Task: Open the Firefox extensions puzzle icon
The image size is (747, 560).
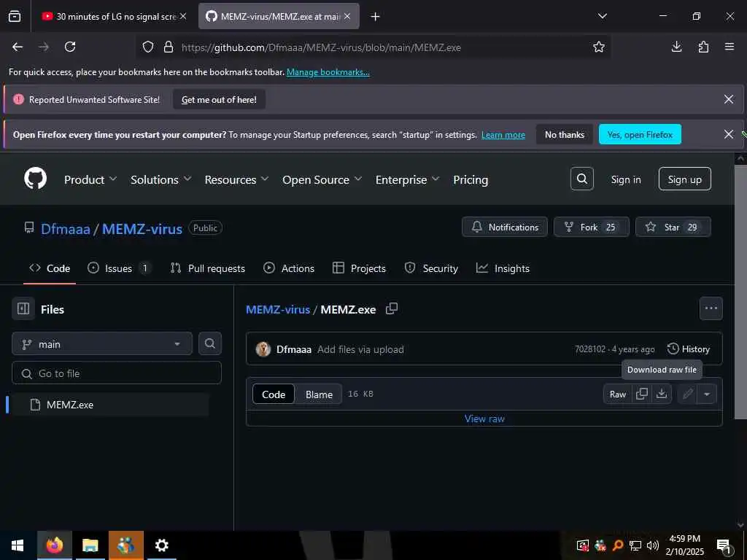Action: [703, 47]
